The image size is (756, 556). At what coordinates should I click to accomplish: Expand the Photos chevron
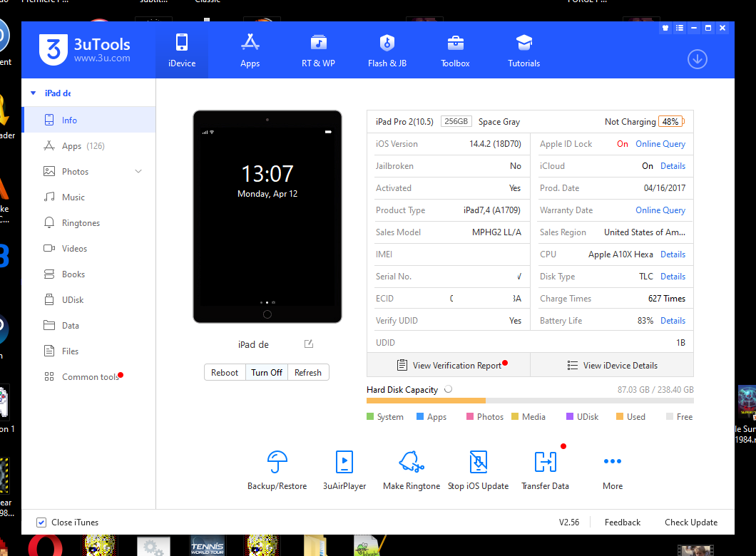(x=138, y=172)
